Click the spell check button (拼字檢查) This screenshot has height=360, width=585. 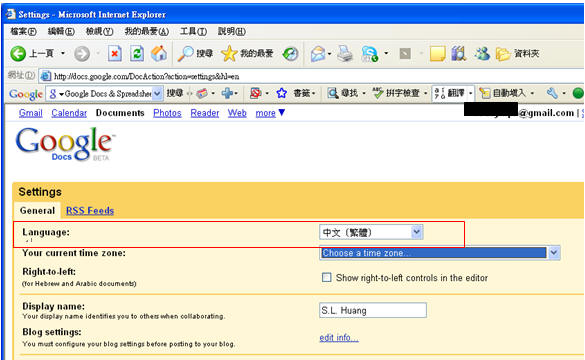pos(397,93)
